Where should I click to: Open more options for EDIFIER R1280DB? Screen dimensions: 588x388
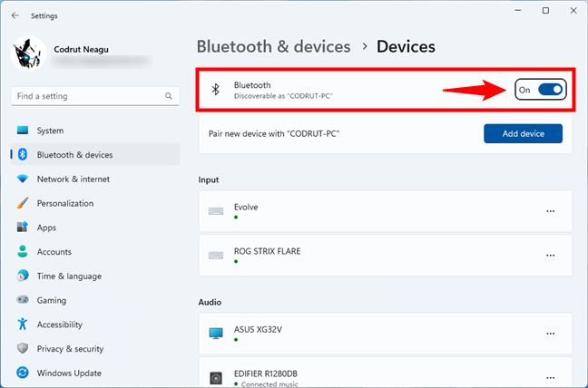(x=550, y=378)
